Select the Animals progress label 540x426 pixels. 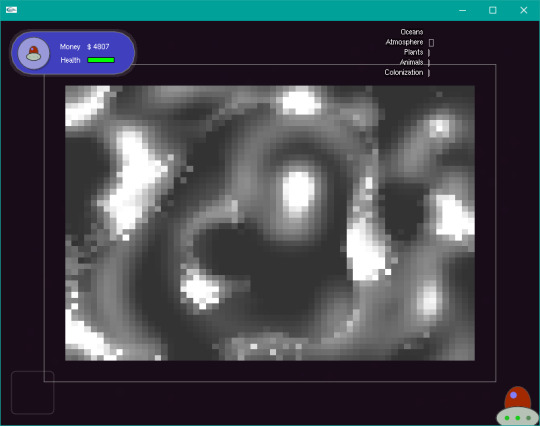click(x=412, y=62)
